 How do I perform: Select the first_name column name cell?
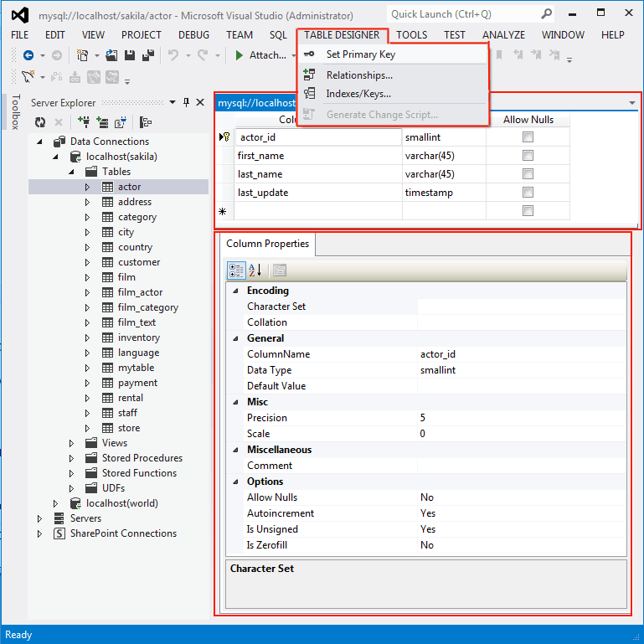[318, 156]
